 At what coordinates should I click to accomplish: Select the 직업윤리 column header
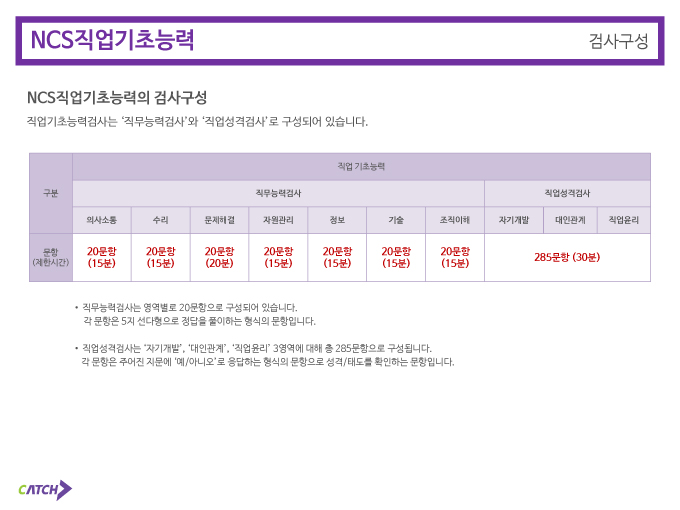coord(624,220)
